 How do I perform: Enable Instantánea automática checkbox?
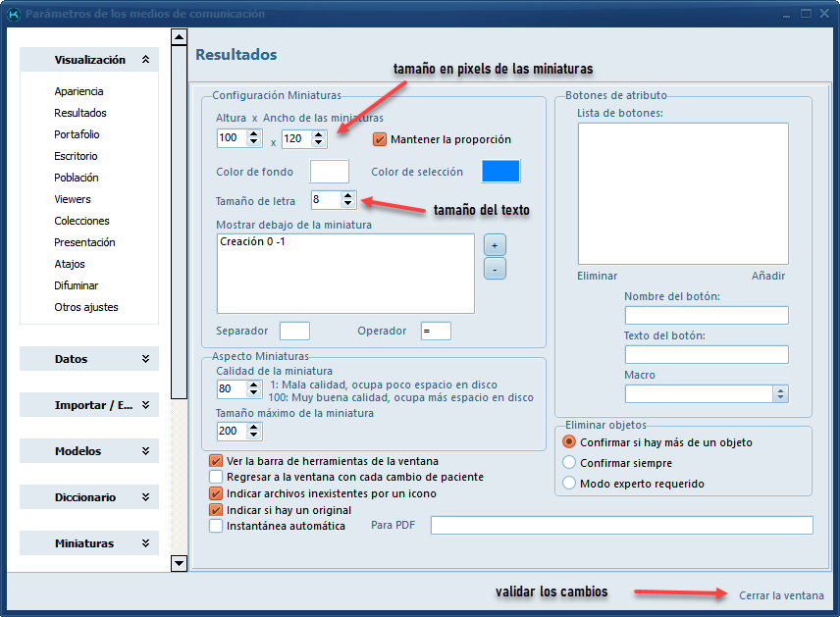click(216, 526)
